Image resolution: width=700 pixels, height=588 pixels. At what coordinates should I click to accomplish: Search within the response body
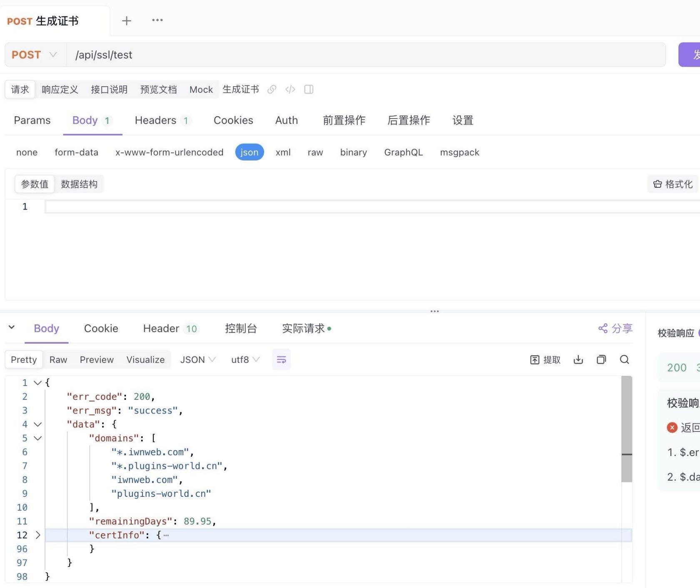point(624,359)
